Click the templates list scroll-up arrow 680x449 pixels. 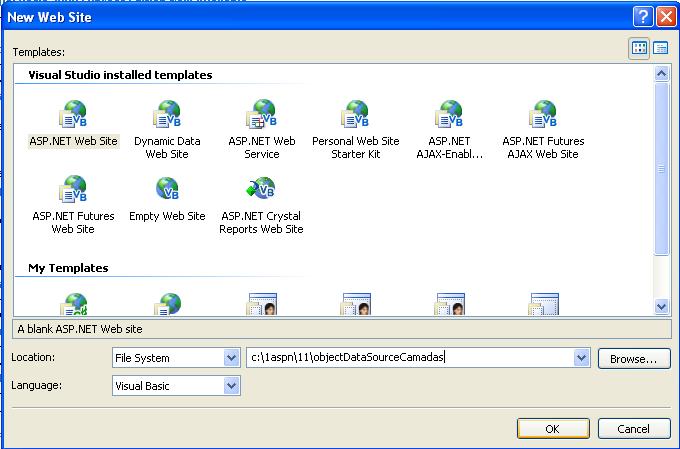[661, 74]
